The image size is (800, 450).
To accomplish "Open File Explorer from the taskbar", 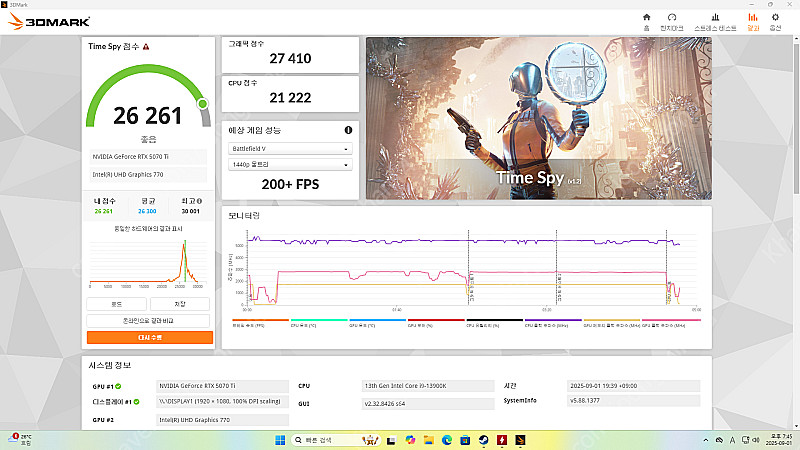I will 429,440.
